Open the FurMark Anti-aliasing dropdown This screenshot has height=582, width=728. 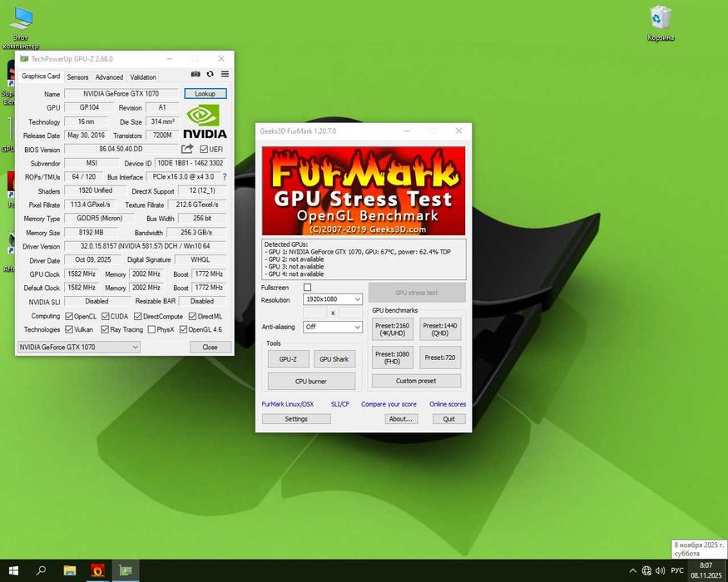click(333, 327)
